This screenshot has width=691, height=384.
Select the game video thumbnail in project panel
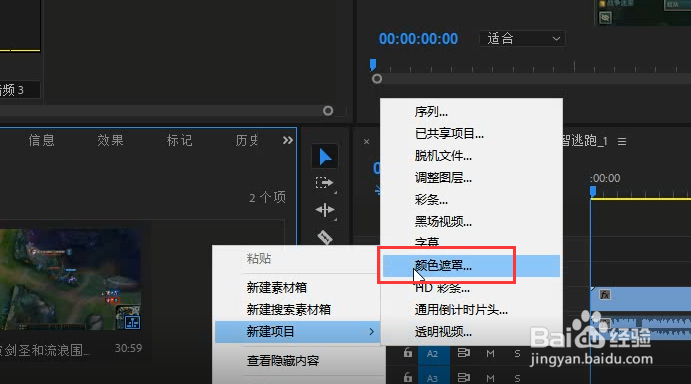coord(71,279)
